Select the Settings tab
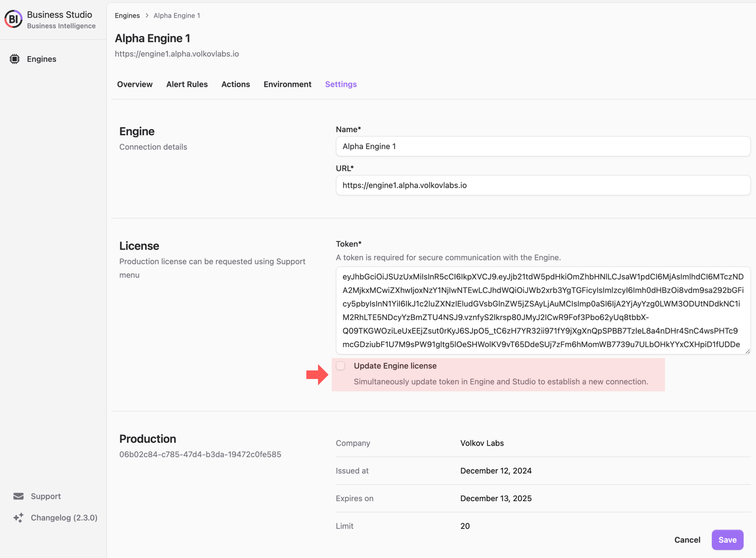The width and height of the screenshot is (756, 558). pyautogui.click(x=341, y=84)
